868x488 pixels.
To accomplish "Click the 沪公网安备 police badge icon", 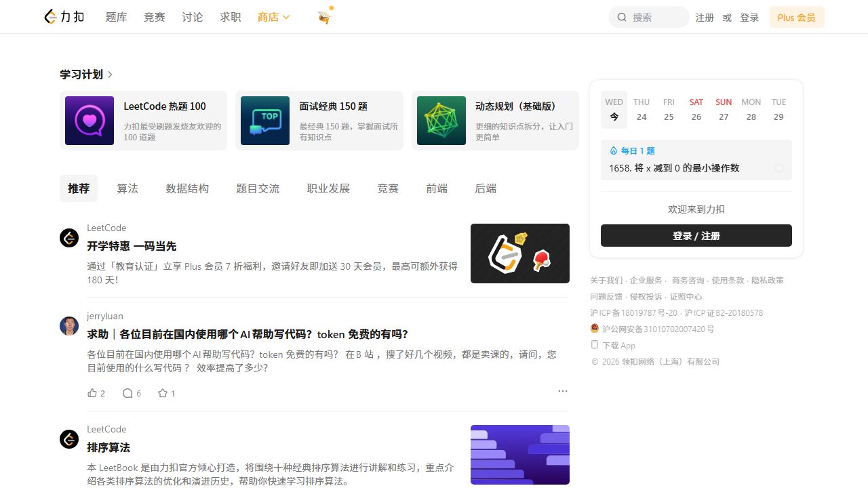I will [595, 329].
